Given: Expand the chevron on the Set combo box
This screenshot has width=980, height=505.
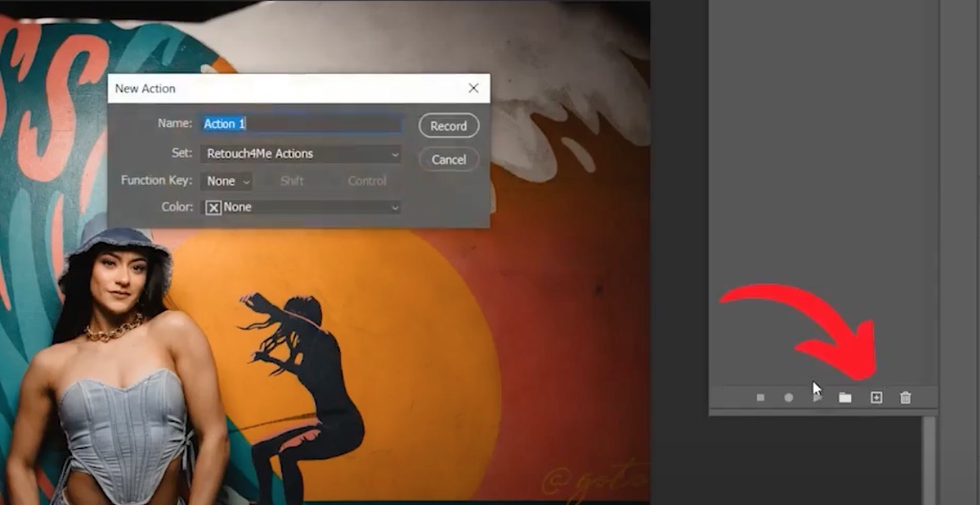Looking at the screenshot, I should (x=393, y=153).
